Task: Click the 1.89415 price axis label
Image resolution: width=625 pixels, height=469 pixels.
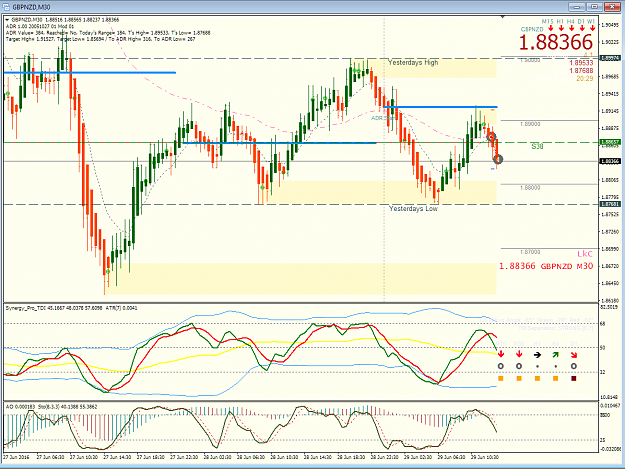Action: pyautogui.click(x=611, y=94)
